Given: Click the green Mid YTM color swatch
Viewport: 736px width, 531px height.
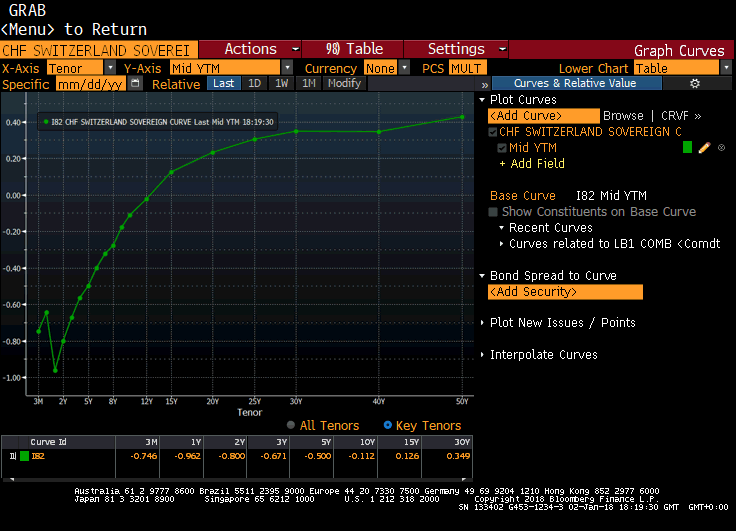Looking at the screenshot, I should (x=687, y=148).
